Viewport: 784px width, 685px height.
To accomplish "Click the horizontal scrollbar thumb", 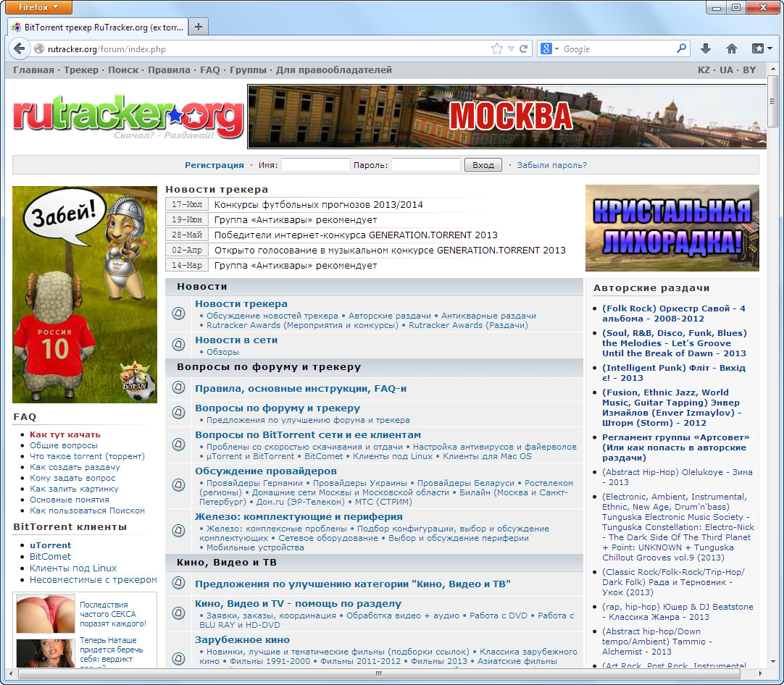I will 378,673.
